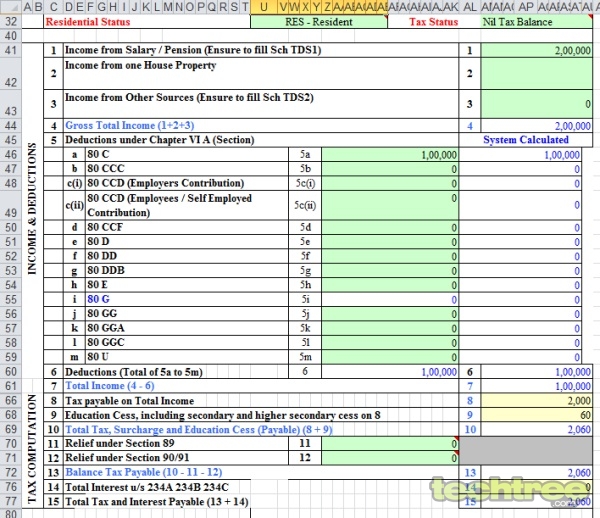Click the Deductions total 1,00,000 in 5a-5m column
Image resolution: width=600 pixels, height=518 pixels.
click(390, 371)
